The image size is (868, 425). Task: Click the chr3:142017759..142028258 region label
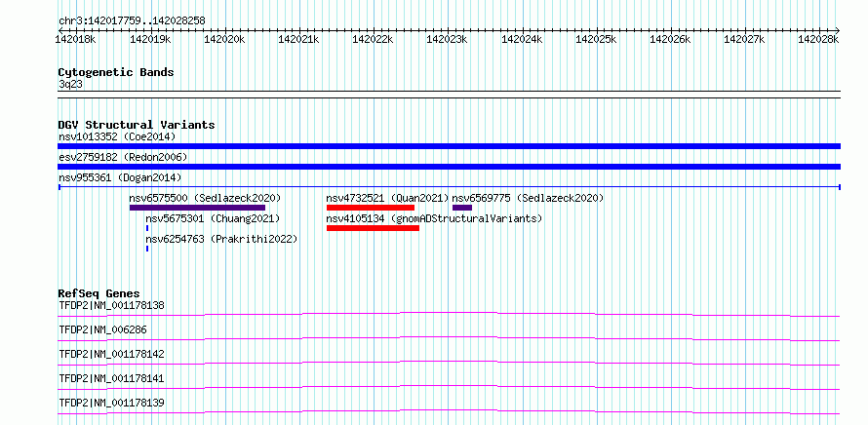(132, 21)
